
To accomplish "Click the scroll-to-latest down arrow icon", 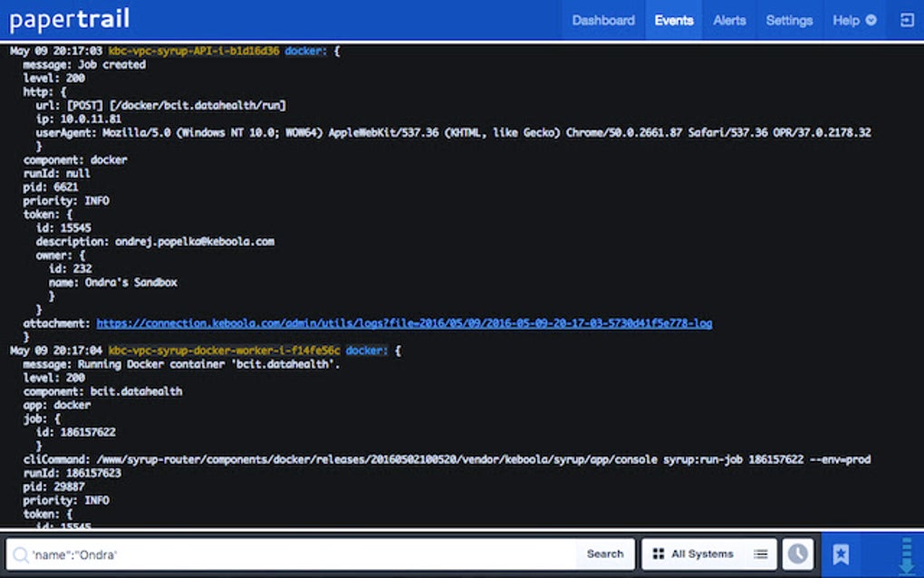I will pos(906,554).
